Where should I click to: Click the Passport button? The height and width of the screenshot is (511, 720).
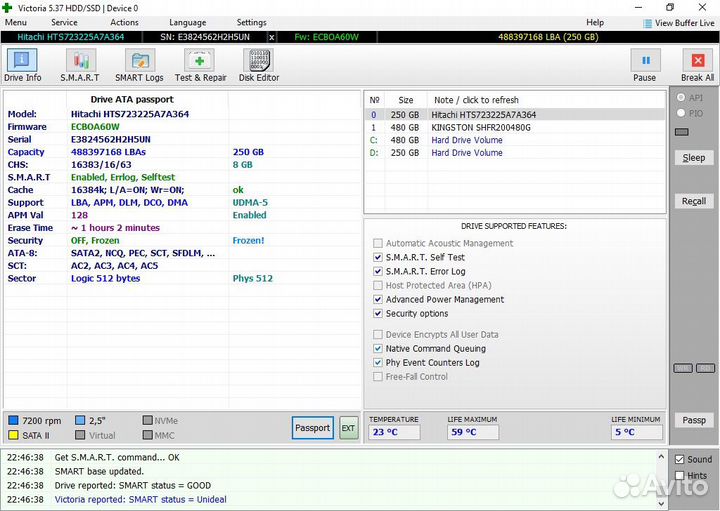click(x=312, y=428)
